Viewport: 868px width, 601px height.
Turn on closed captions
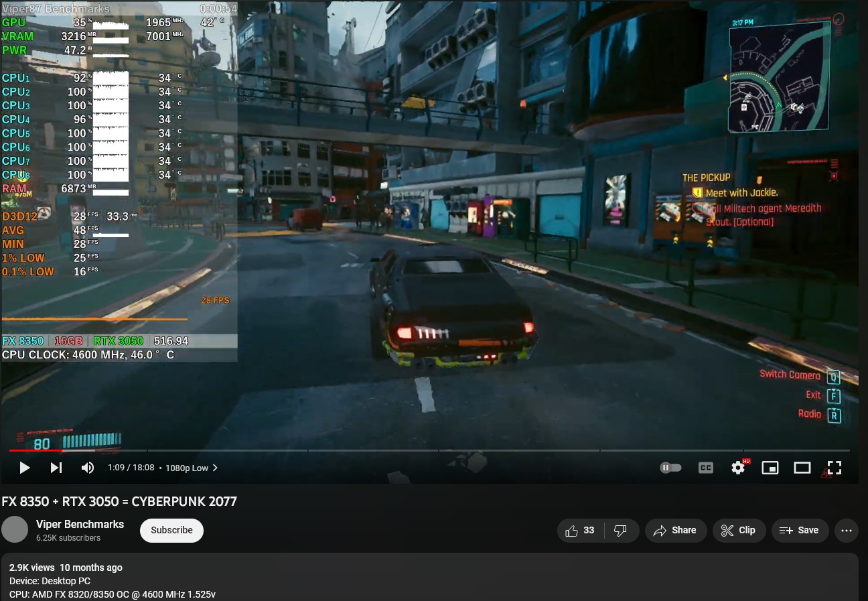pyautogui.click(x=706, y=468)
